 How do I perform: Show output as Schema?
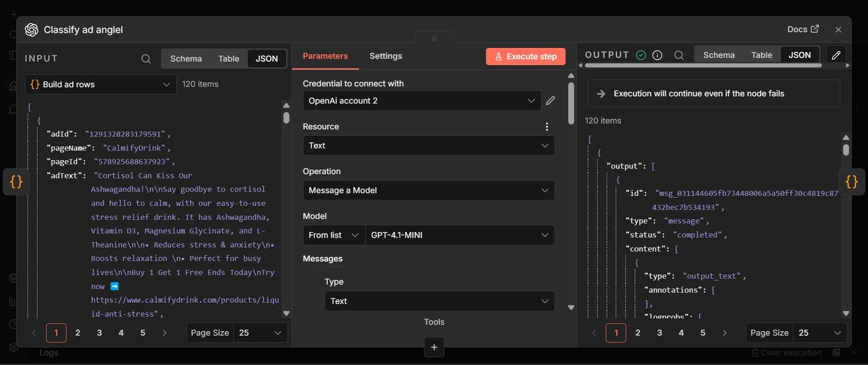coord(719,55)
